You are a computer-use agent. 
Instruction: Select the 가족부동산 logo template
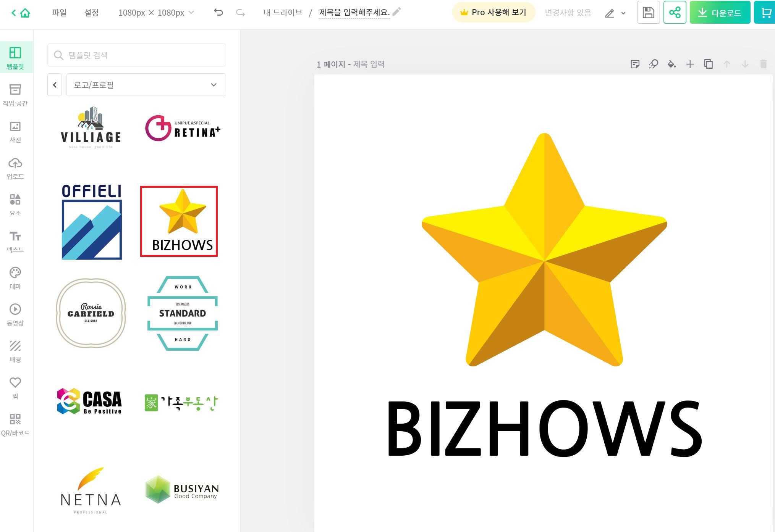[181, 403]
